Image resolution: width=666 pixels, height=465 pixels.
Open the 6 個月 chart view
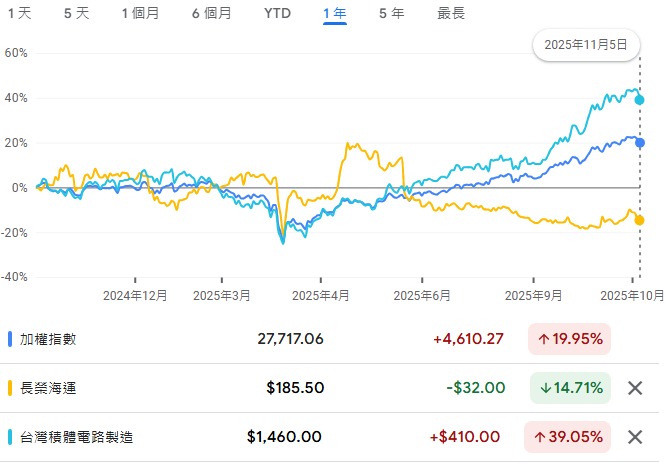[212, 13]
